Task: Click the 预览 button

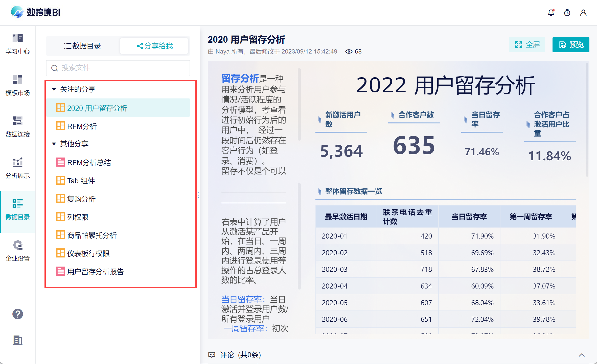Action: [x=571, y=45]
